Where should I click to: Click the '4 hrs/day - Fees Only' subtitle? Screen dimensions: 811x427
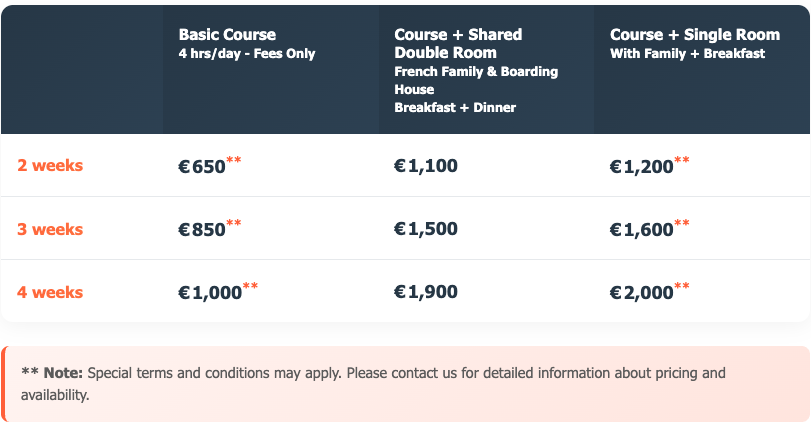[x=247, y=54]
